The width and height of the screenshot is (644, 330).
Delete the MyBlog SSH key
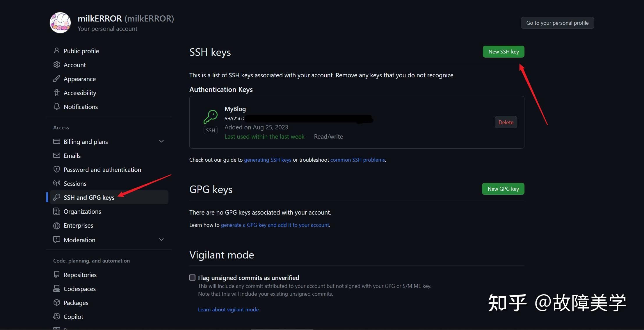pyautogui.click(x=506, y=122)
